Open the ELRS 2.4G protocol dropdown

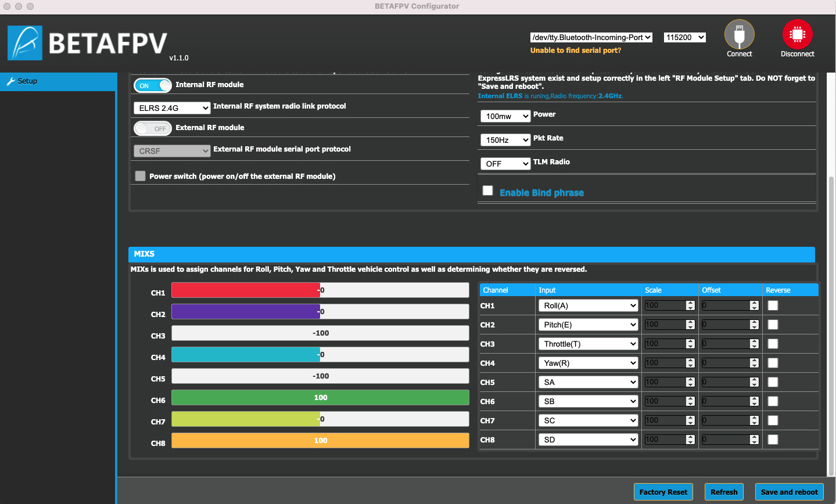click(172, 108)
